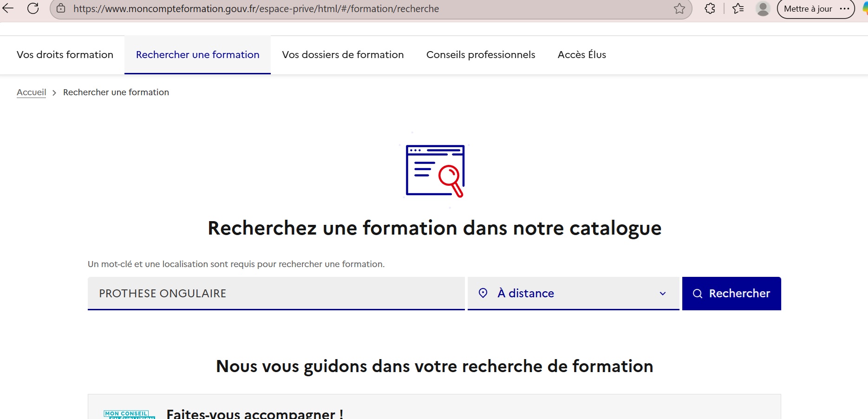868x419 pixels.
Task: Click the PROTHESE ONGULAIRE keyword field
Action: click(276, 293)
